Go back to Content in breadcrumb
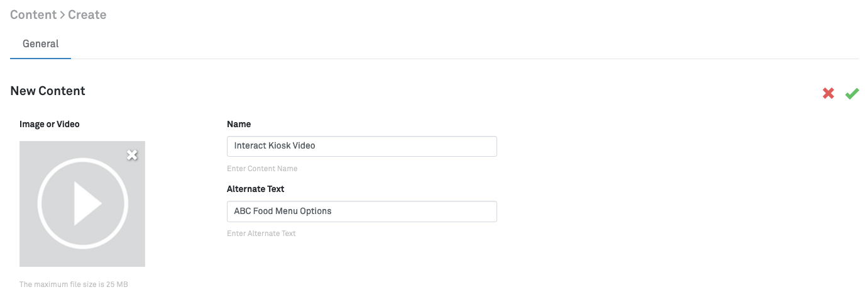868x299 pixels. point(33,14)
